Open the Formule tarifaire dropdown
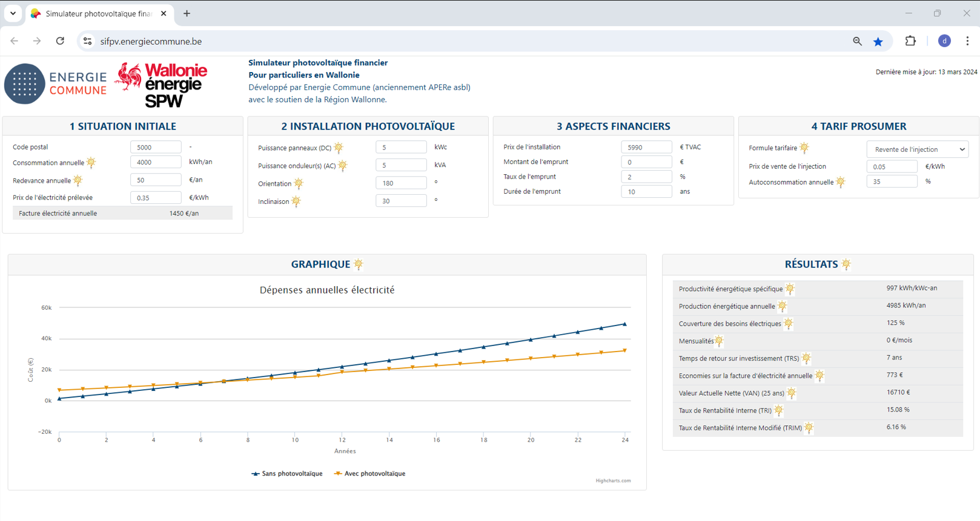This screenshot has height=521, width=980. (x=917, y=149)
